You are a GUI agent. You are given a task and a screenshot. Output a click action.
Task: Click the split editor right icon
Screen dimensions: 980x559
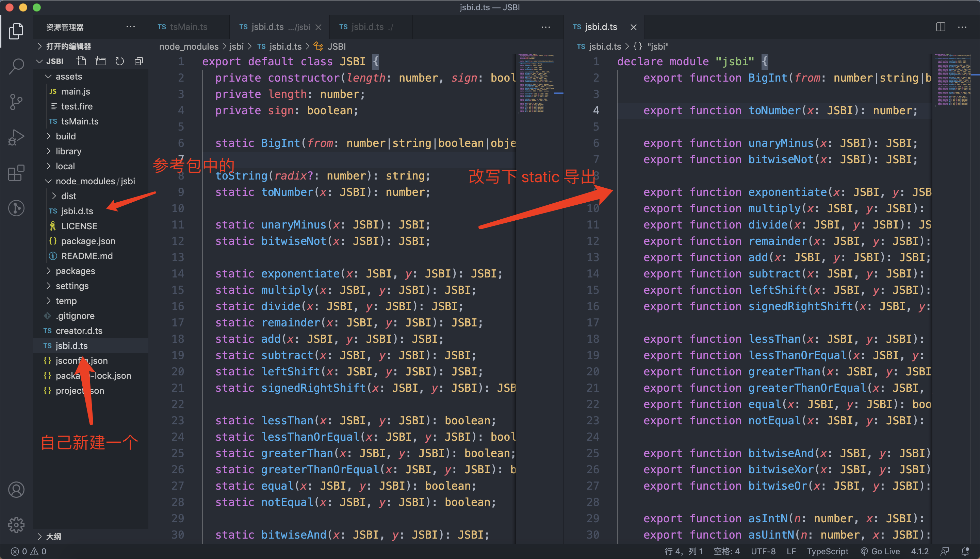click(941, 27)
